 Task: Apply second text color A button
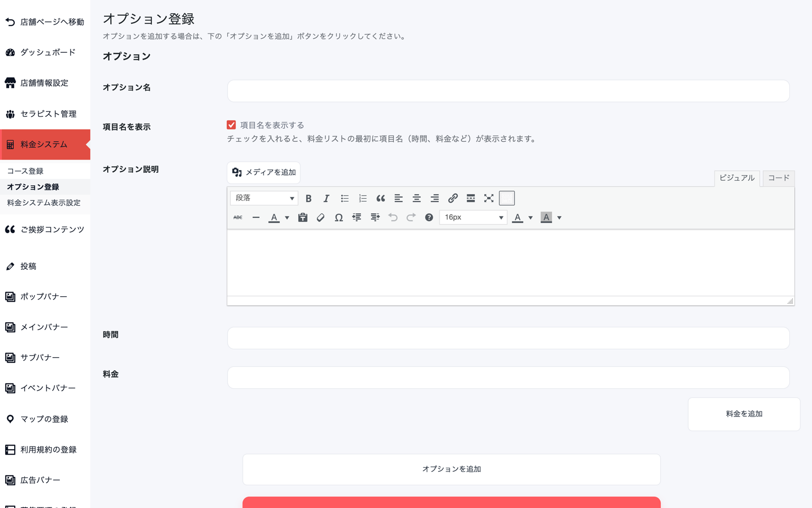(x=518, y=217)
